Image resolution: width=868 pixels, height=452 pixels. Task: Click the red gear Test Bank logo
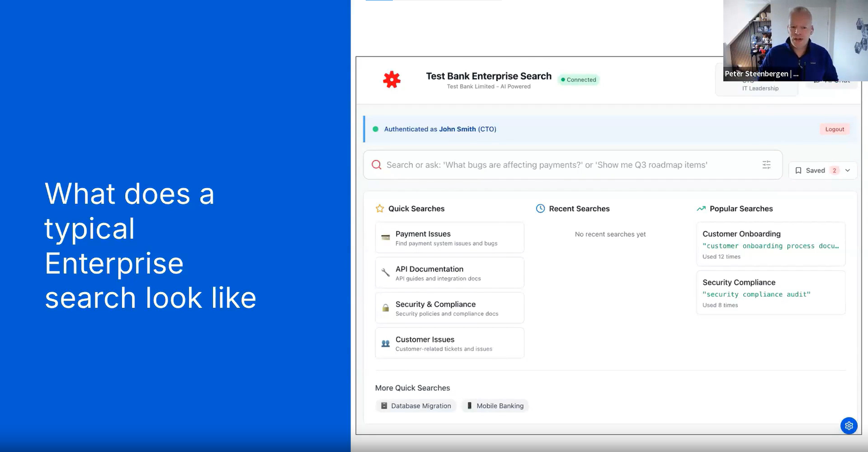pos(392,80)
